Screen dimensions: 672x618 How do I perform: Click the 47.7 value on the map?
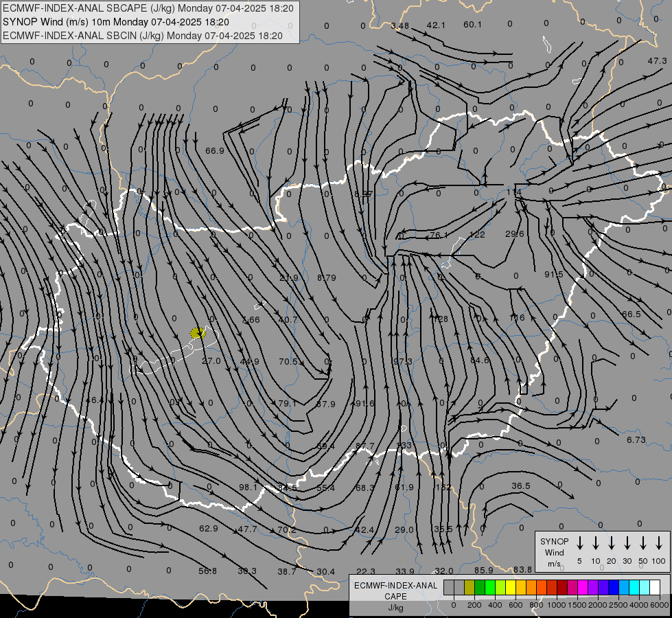coord(247,529)
